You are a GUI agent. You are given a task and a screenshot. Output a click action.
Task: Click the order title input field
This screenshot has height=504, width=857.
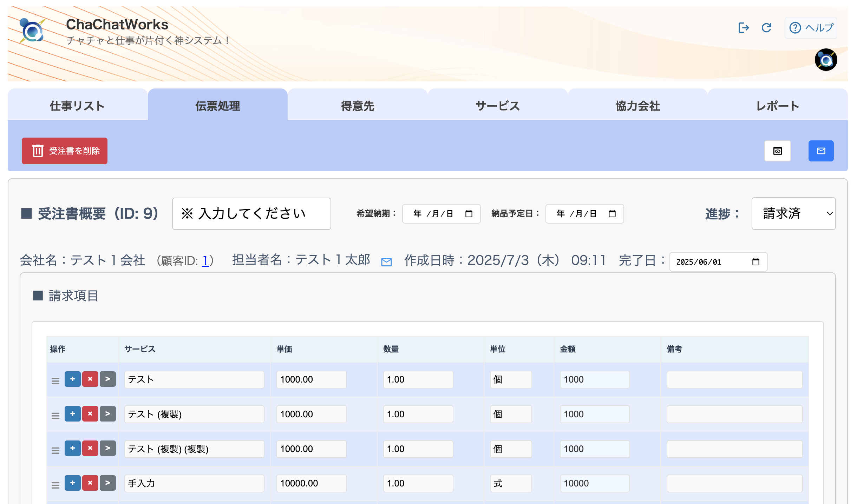251,214
